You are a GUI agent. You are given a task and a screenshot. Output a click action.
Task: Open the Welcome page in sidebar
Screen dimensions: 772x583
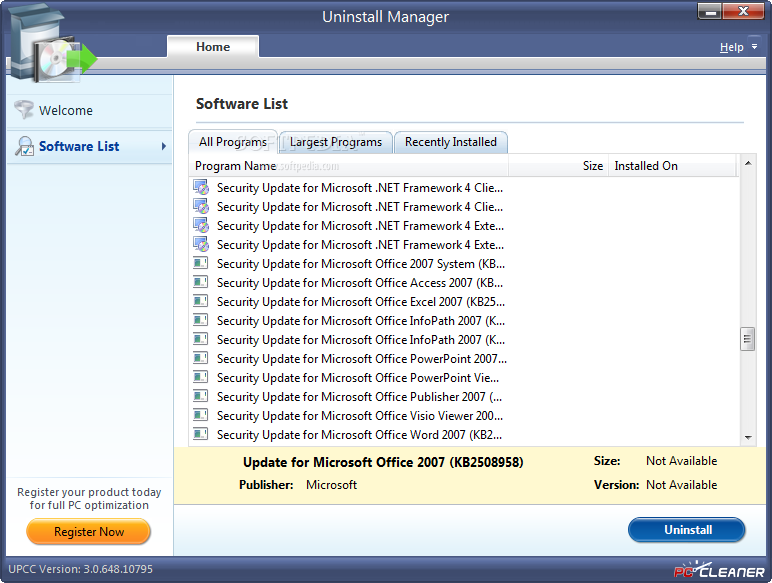click(90, 110)
